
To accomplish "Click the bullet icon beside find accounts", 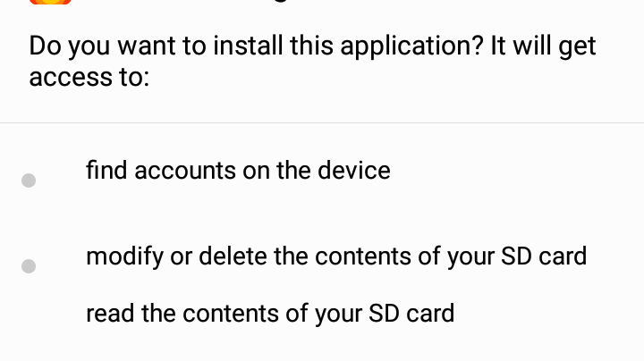I will click(29, 180).
